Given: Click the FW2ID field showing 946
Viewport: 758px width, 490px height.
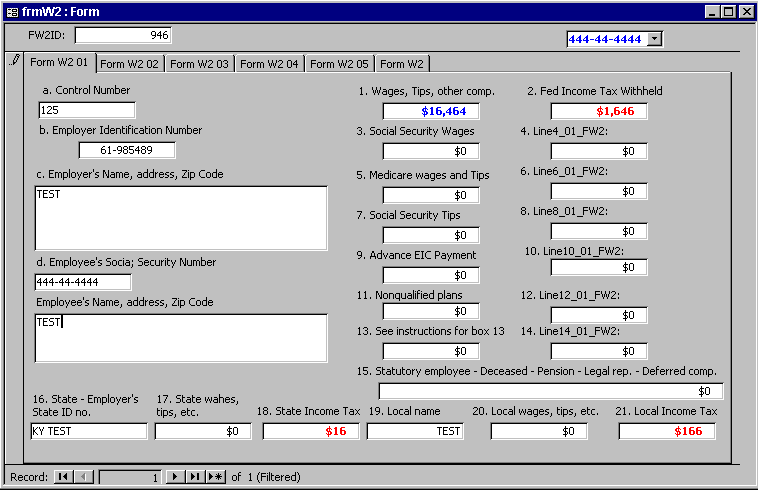Looking at the screenshot, I should pyautogui.click(x=123, y=35).
